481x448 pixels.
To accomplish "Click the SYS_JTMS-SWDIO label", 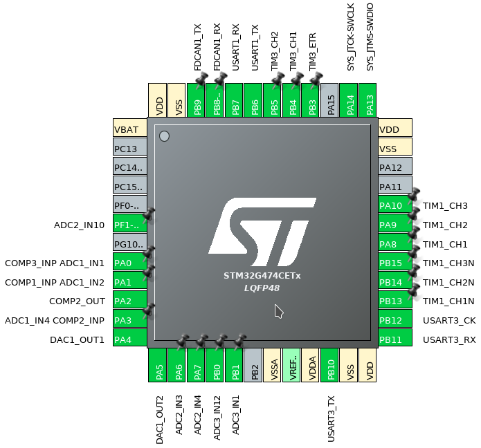I will coord(370,37).
